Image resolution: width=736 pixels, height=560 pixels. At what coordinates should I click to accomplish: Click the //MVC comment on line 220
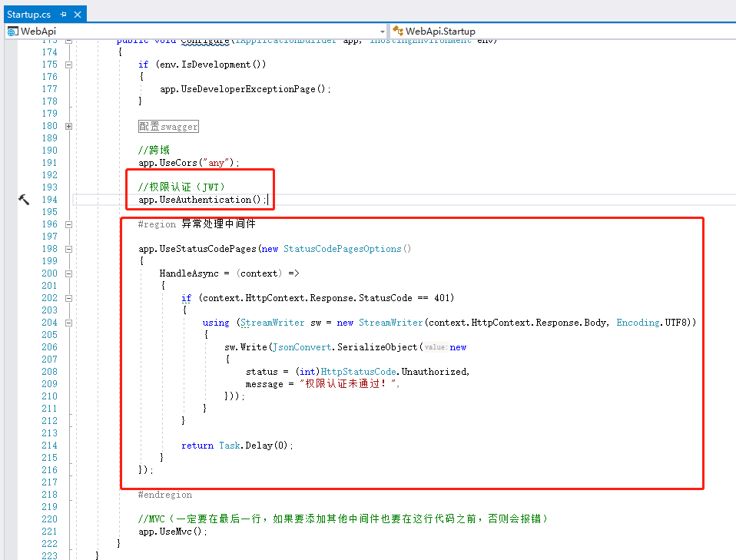point(343,519)
